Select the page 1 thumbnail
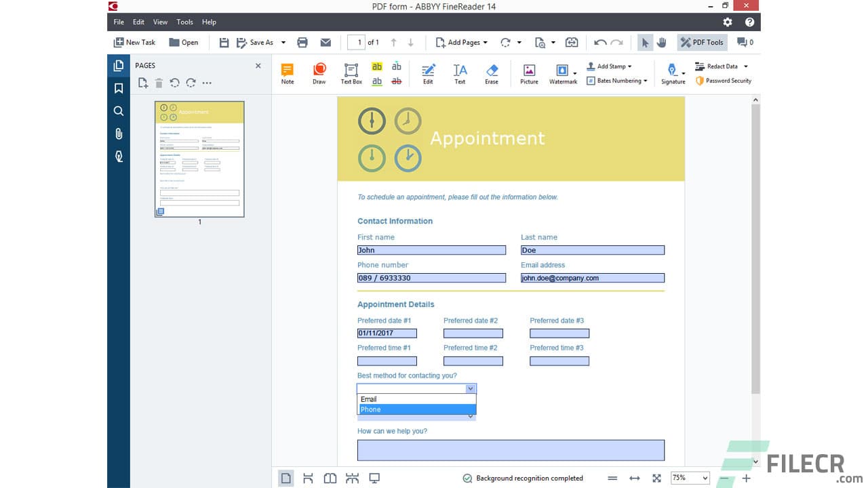The image size is (868, 488). click(x=199, y=159)
